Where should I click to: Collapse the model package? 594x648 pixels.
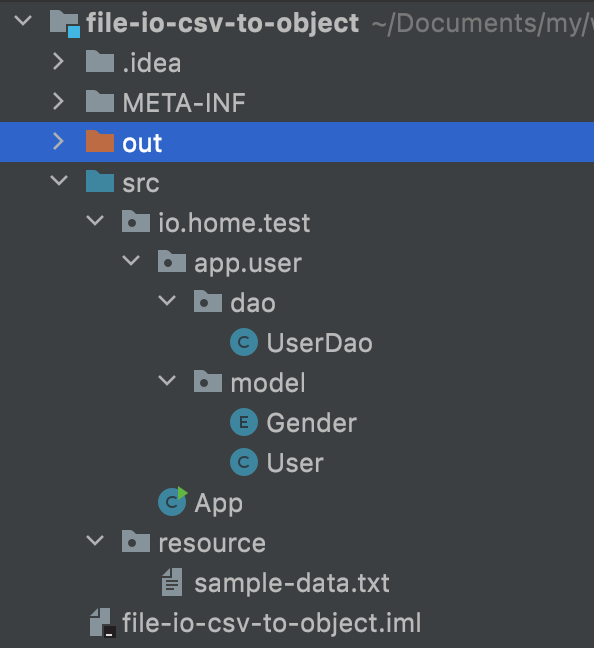pyautogui.click(x=167, y=380)
